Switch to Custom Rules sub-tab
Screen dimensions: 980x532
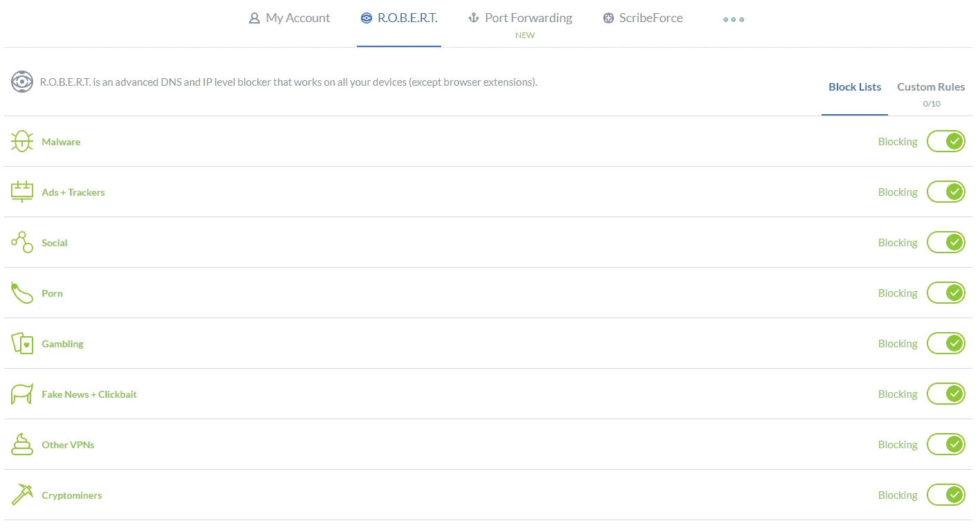point(931,87)
